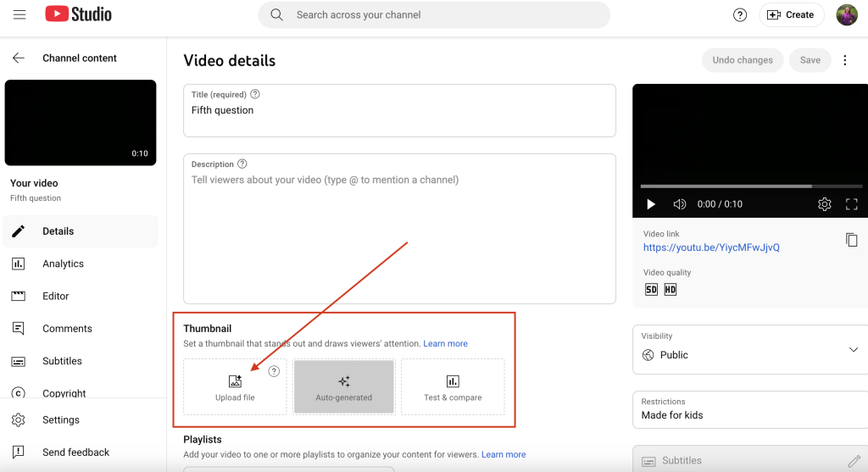Screen dimensions: 868x472
Task: Open the account avatar menu
Action: 846,14
